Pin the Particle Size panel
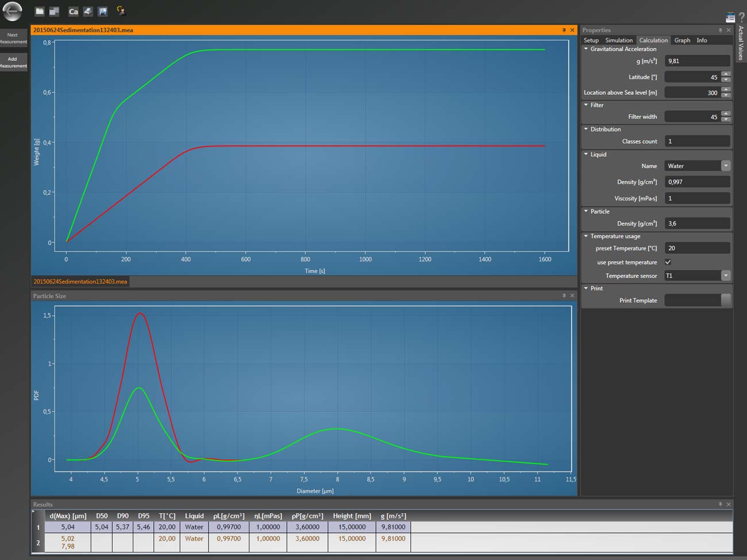 tap(564, 296)
